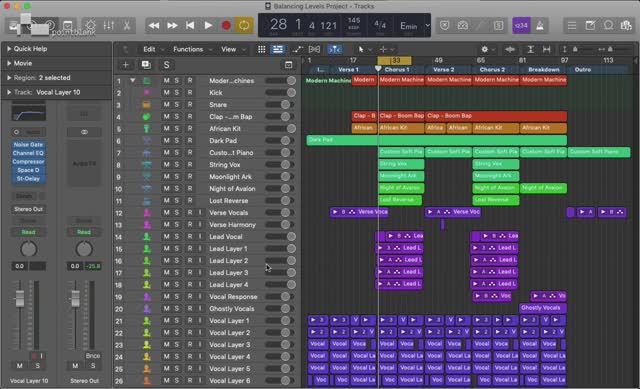The width and height of the screenshot is (640, 389).
Task: Click the Stereo Out pan knob
Action: pos(84,249)
